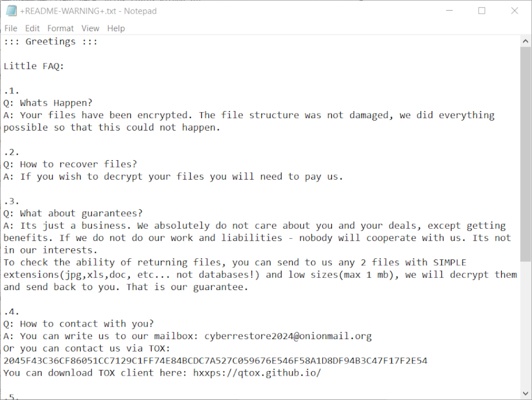
Task: Click the Notepad app icon in title bar
Action: 11,11
